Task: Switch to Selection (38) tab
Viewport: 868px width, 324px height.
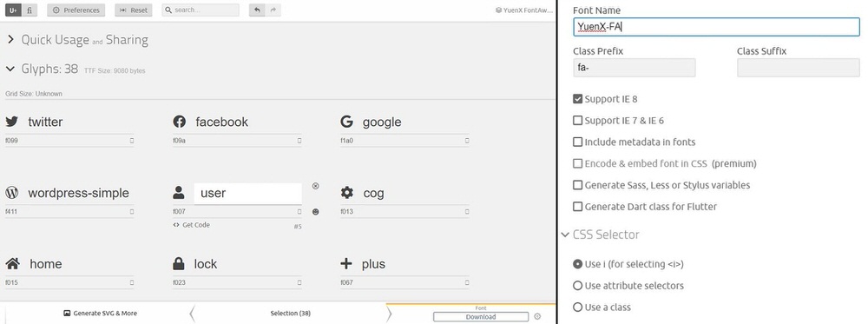Action: (x=290, y=314)
